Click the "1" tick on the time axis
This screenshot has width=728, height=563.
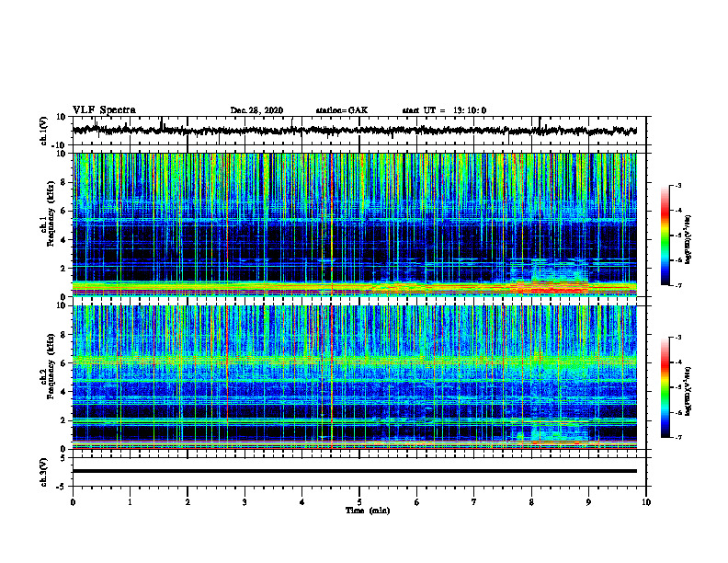point(130,502)
